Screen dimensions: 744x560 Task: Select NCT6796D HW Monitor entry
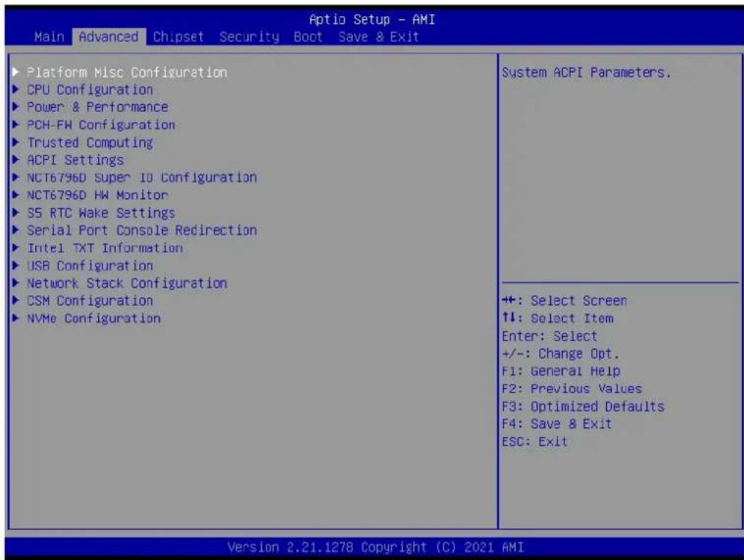point(97,195)
